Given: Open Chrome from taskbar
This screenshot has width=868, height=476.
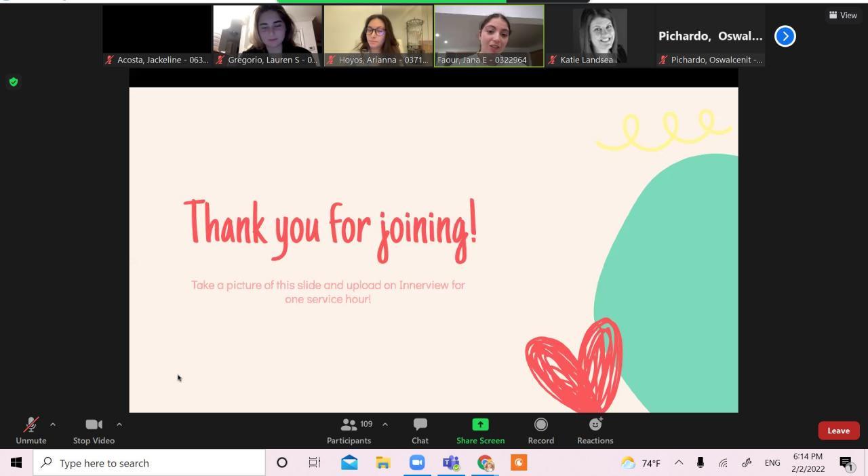Looking at the screenshot, I should tap(485, 463).
